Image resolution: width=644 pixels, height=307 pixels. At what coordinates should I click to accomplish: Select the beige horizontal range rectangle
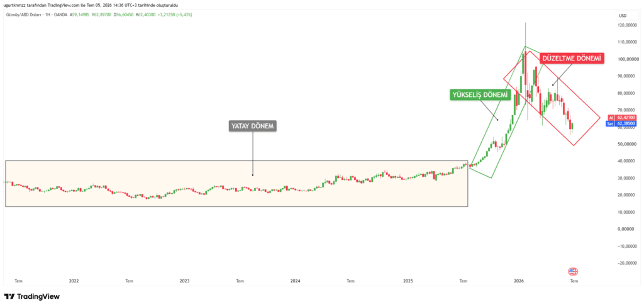tap(236, 183)
